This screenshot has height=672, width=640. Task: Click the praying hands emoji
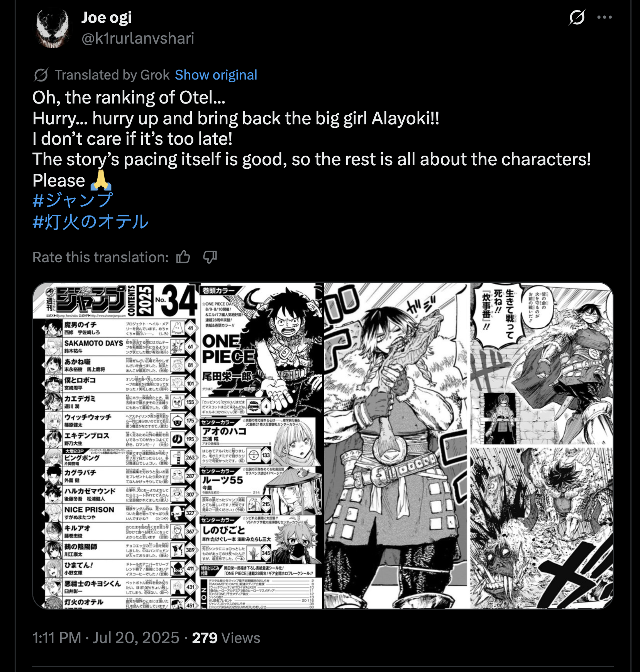101,180
